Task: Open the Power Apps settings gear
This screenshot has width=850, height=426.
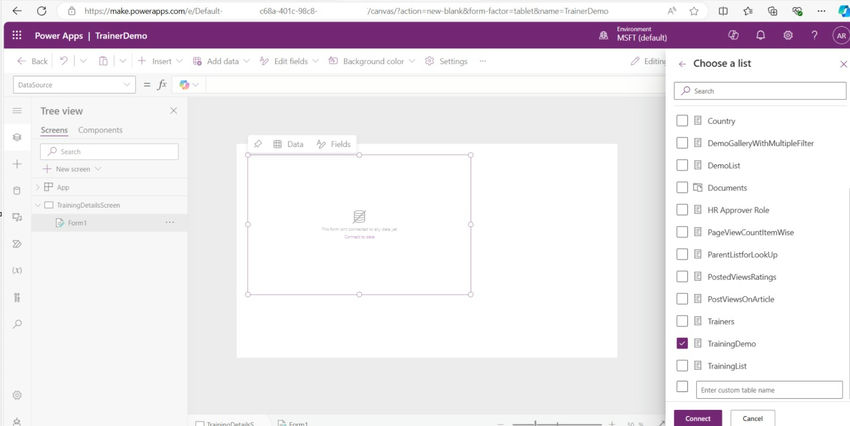Action: [788, 35]
